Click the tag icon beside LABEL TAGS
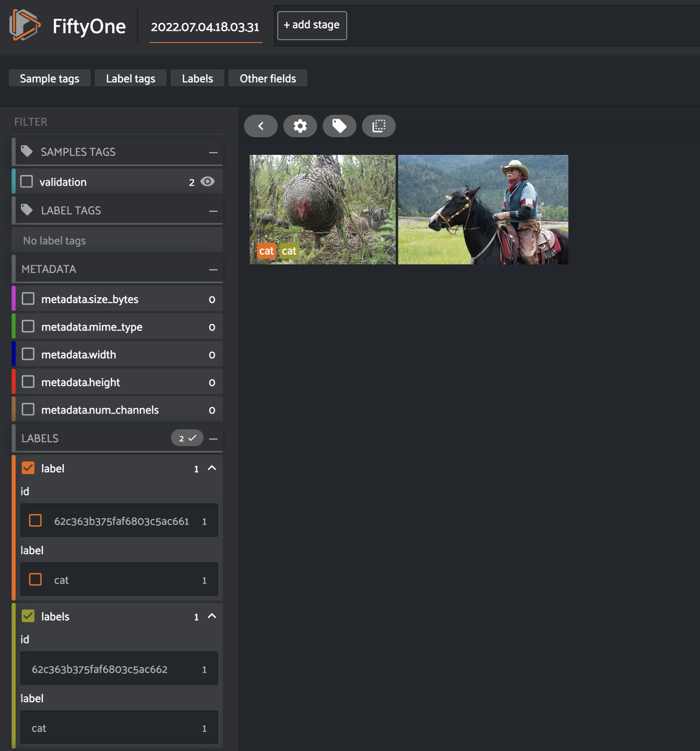The width and height of the screenshot is (700, 751). point(27,210)
